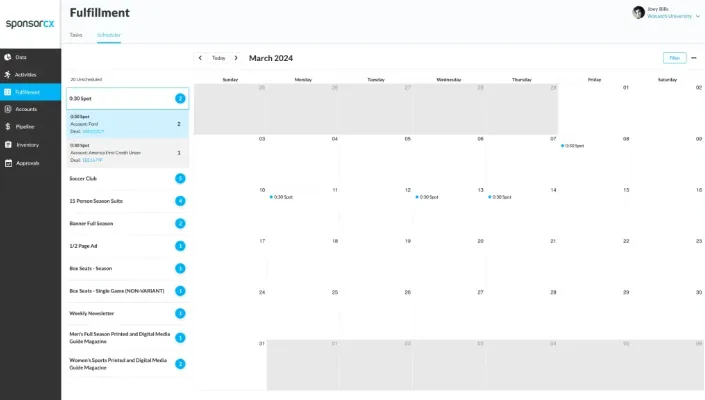Click the Fulfillment page heading

tap(99, 13)
